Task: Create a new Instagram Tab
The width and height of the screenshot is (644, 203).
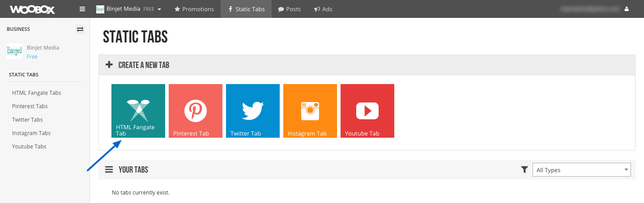Action: coord(310,111)
